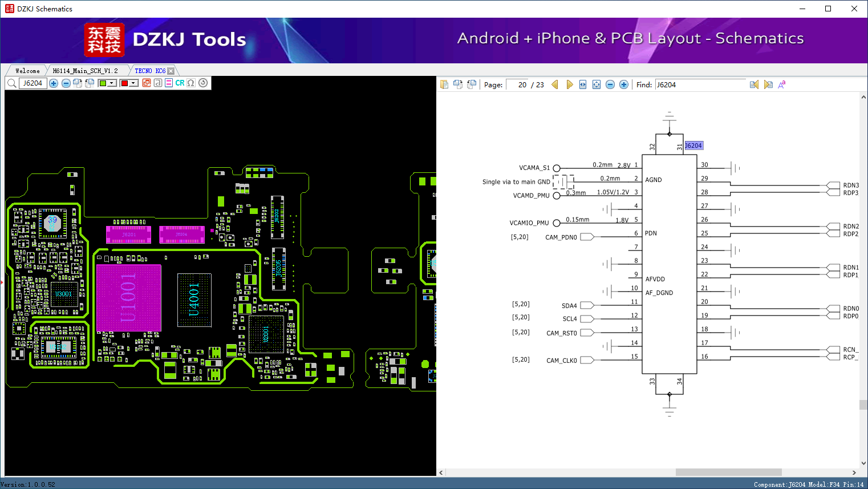The image size is (868, 489).
Task: Click the horizontal scrollbar thumb
Action: click(728, 472)
